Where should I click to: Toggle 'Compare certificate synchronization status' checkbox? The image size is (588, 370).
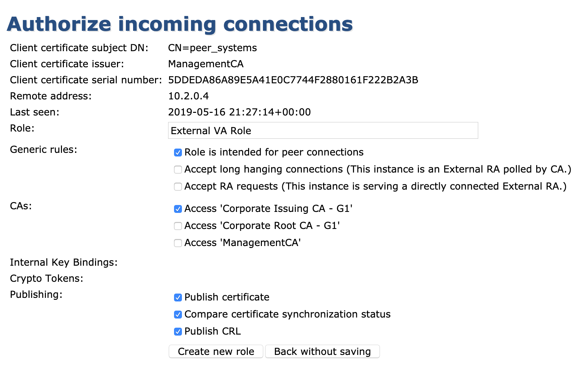(178, 315)
